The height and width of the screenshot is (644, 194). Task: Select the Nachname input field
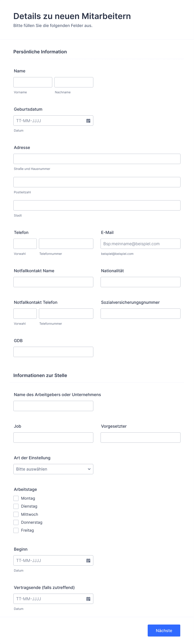click(74, 82)
